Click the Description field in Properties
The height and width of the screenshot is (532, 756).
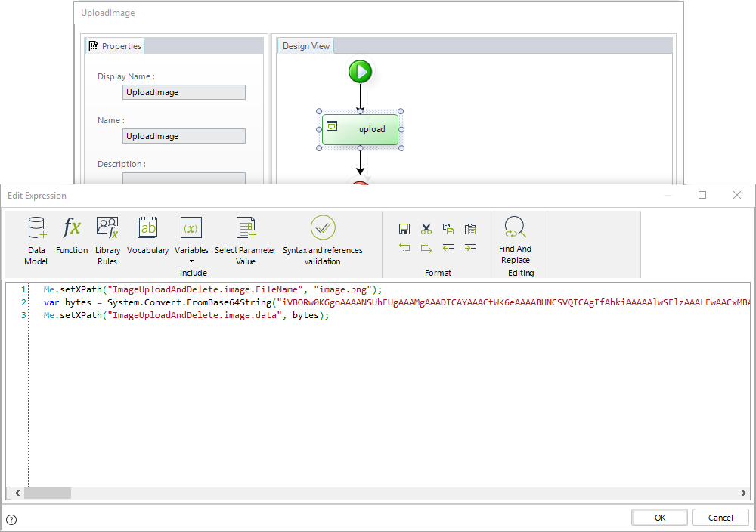tap(184, 178)
